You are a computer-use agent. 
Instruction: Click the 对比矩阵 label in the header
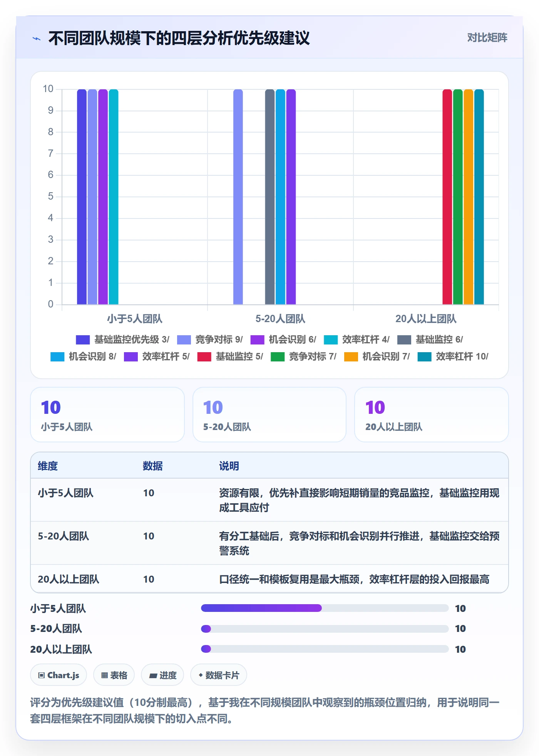[487, 38]
